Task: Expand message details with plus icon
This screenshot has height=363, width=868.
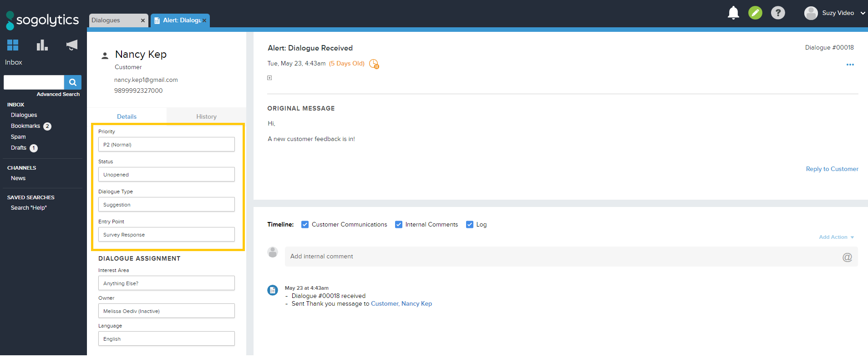Action: pos(269,78)
